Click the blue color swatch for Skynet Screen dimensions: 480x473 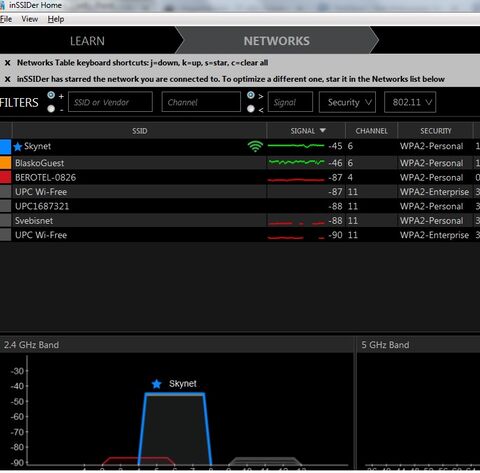pos(5,147)
